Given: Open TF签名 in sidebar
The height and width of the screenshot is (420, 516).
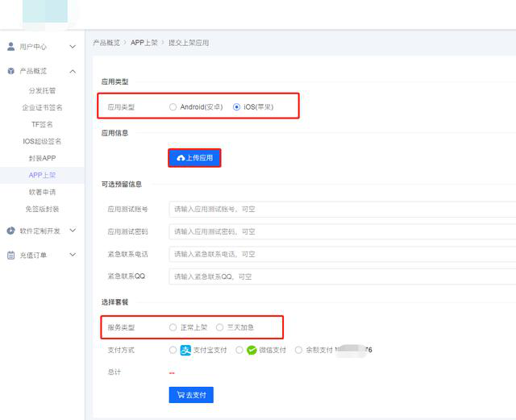Looking at the screenshot, I should coord(42,124).
